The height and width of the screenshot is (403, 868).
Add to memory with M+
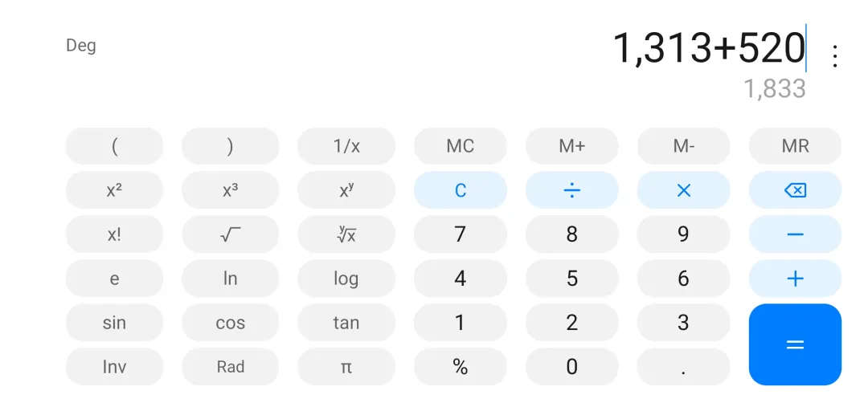click(x=571, y=146)
